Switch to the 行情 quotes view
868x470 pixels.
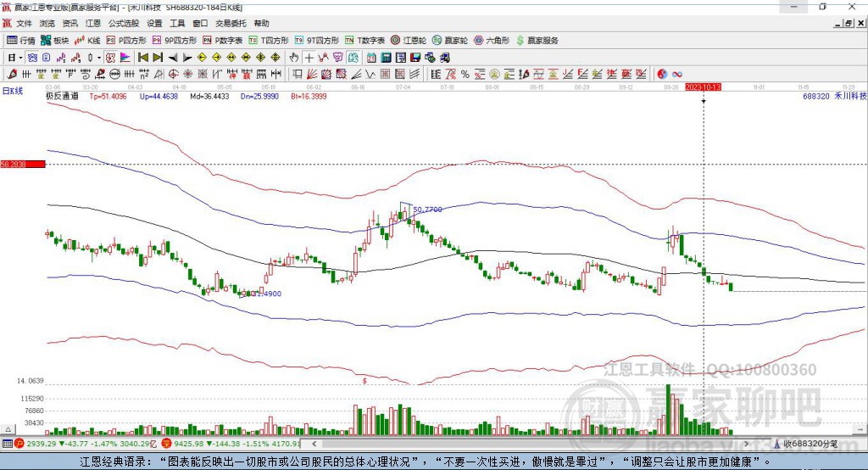tap(21, 41)
